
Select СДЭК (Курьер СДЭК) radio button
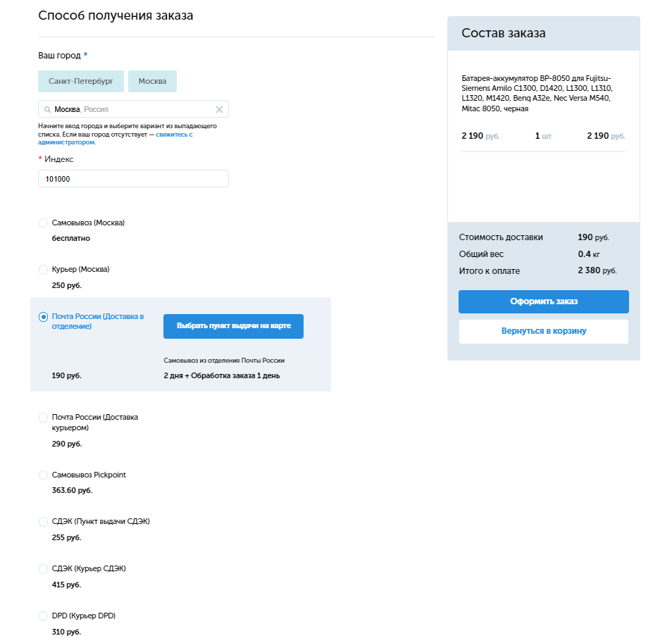click(x=43, y=569)
